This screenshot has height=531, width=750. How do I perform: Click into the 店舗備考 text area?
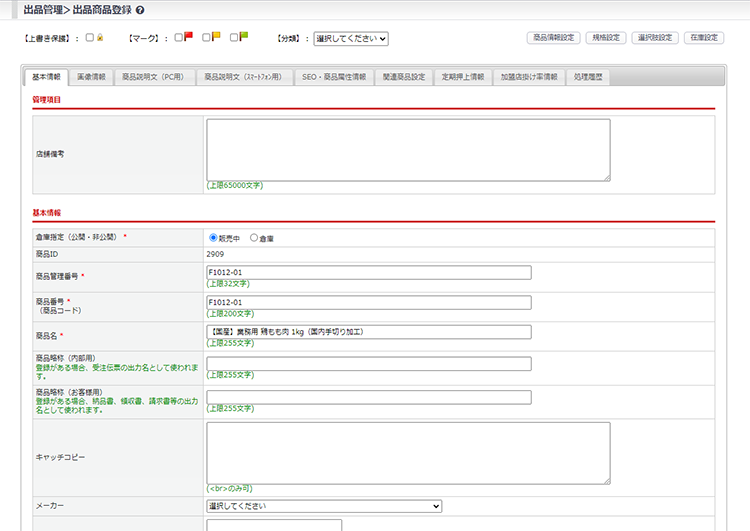pos(408,150)
